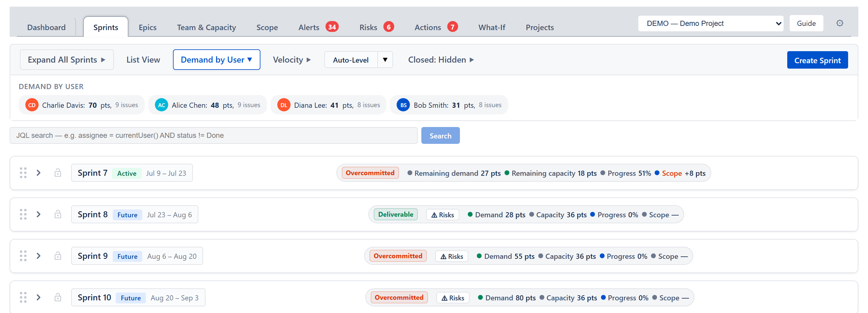Viewport: 868px width, 313px height.
Task: Open the Auto-Level dropdown arrow
Action: click(385, 60)
